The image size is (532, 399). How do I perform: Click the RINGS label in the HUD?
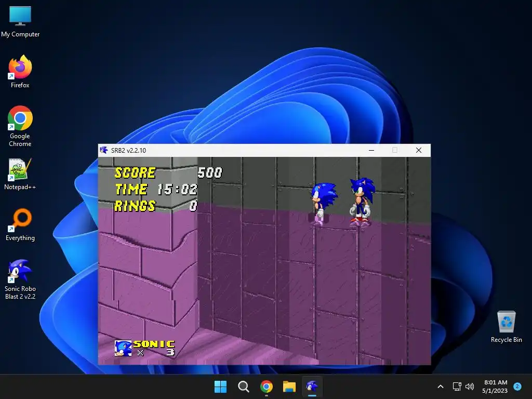(x=135, y=206)
